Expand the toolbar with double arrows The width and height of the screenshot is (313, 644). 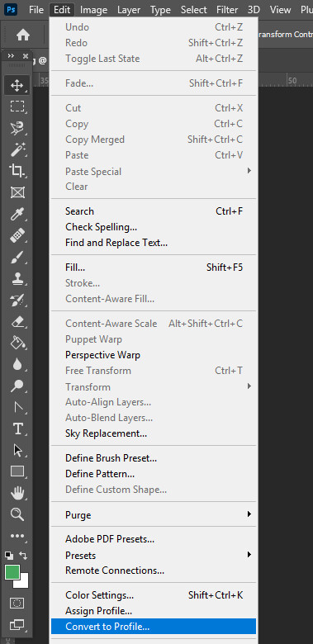[11, 55]
